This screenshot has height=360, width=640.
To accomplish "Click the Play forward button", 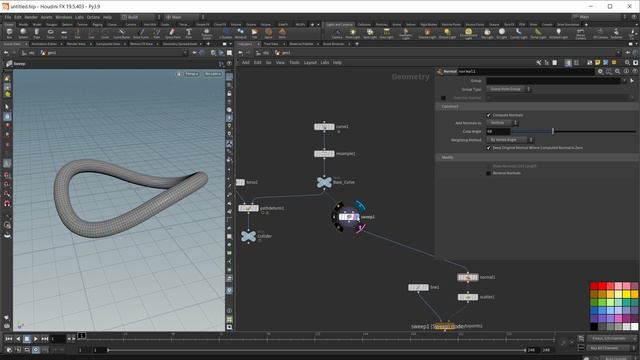I will tap(36, 339).
